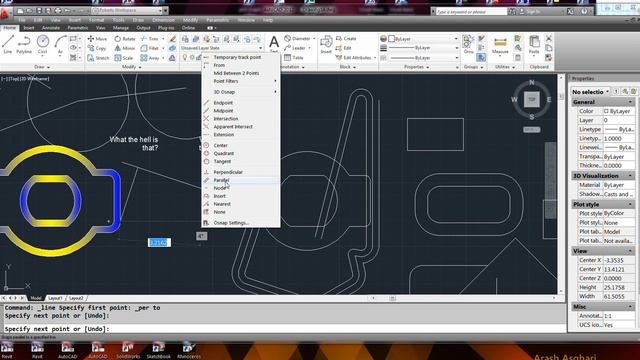The width and height of the screenshot is (640, 360).
Task: Click the Stretch tool
Action: [98, 58]
